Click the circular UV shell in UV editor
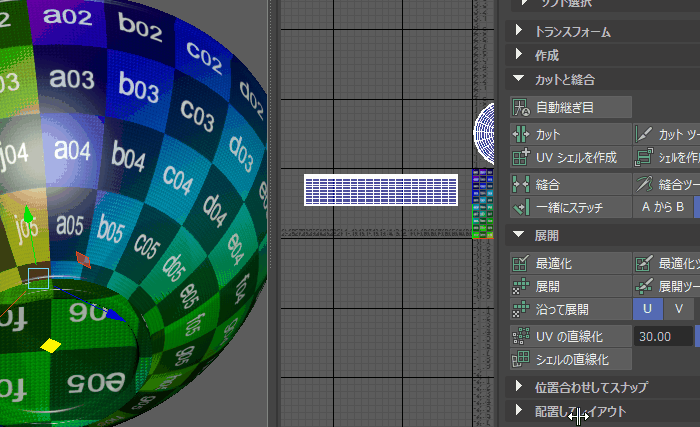The image size is (700, 427). point(484,133)
